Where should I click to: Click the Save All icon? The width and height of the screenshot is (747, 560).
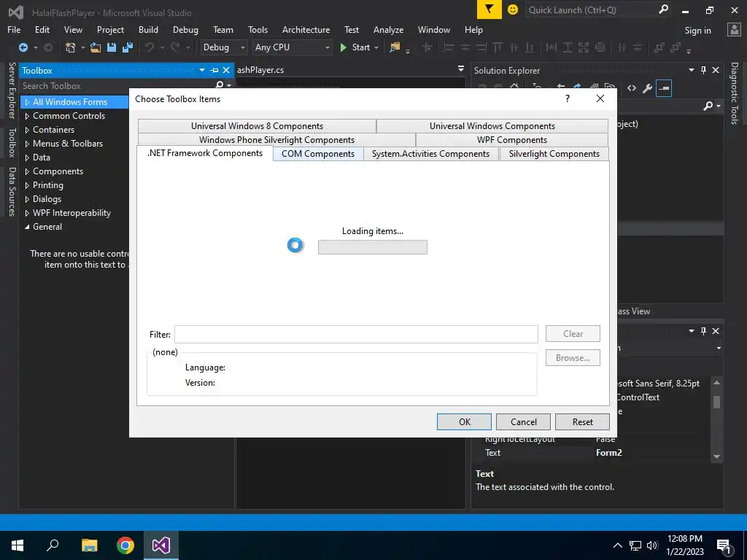(x=128, y=47)
